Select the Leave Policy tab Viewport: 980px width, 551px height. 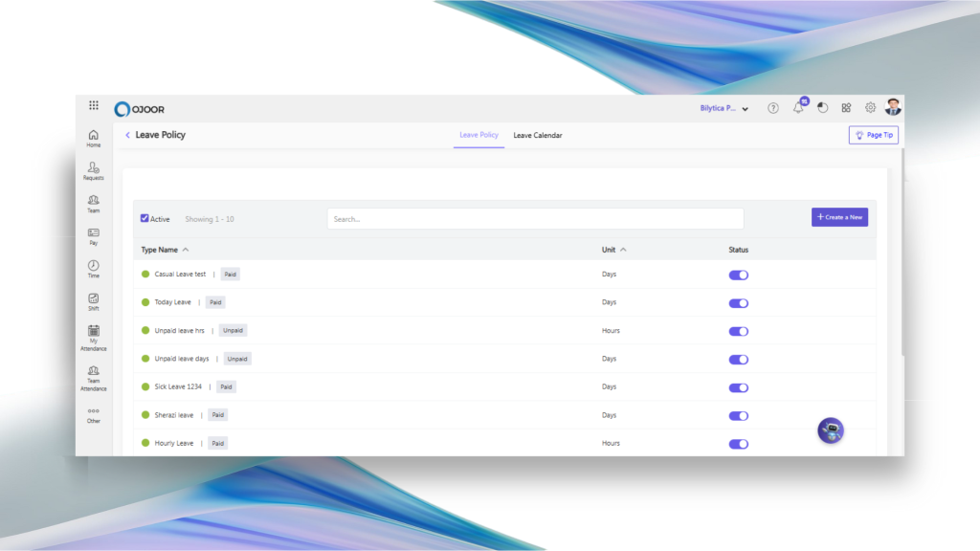pyautogui.click(x=479, y=136)
